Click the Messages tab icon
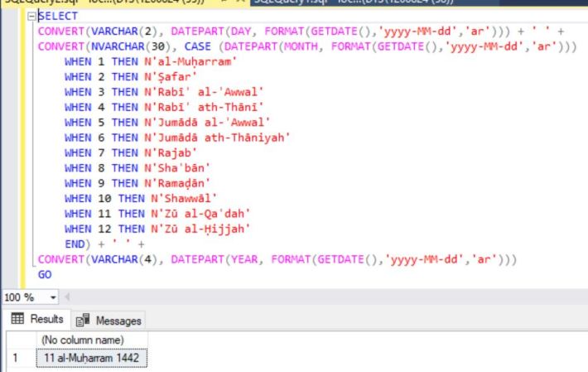 coord(83,320)
